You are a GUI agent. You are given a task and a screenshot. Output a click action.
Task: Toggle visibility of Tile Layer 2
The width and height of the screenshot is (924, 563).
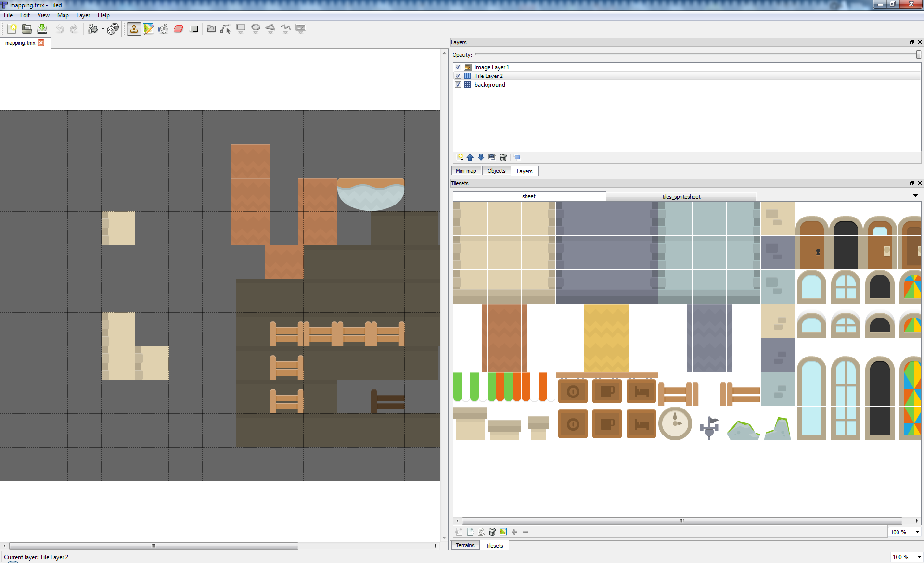458,76
